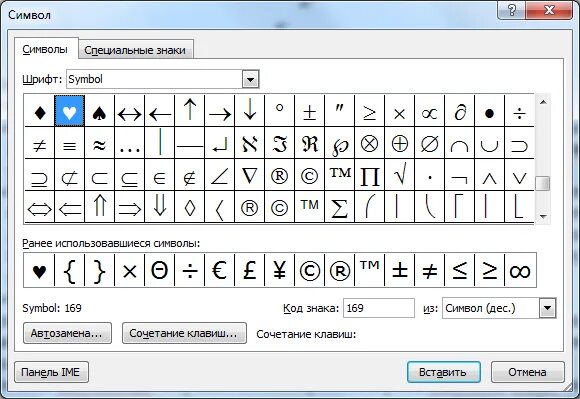The height and width of the screenshot is (399, 580).
Task: Switch to the Символы tab
Action: [45, 49]
